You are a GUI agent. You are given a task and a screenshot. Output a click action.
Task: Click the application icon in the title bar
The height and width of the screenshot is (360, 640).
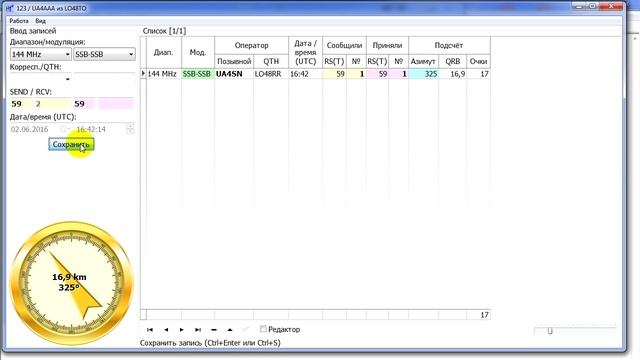(10, 8)
